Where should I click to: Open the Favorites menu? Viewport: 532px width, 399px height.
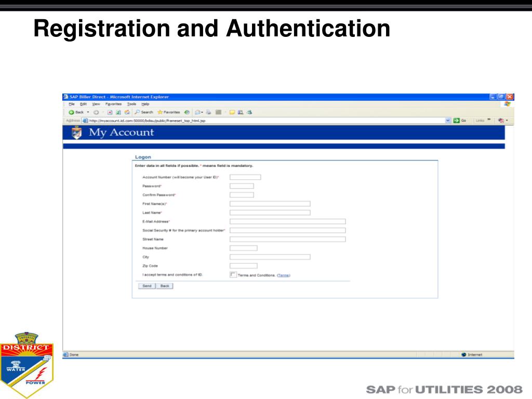pos(113,104)
